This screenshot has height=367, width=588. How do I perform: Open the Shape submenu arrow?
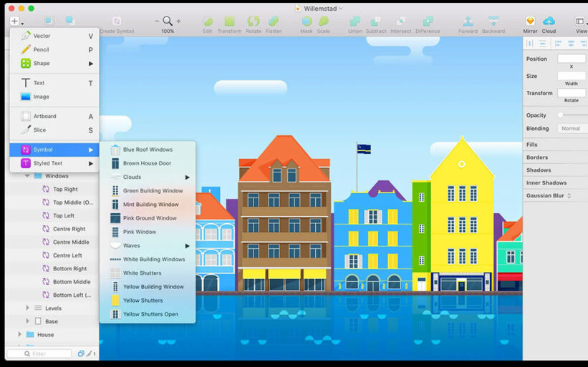91,64
